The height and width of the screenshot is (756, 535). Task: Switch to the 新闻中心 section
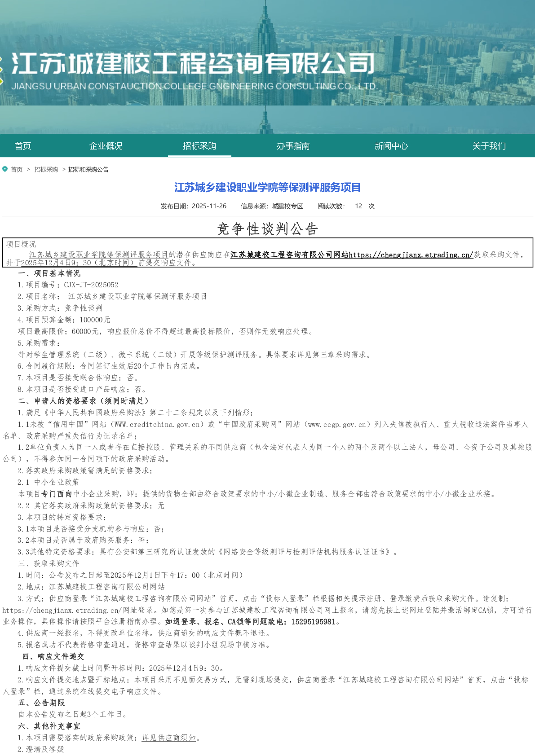pyautogui.click(x=391, y=146)
